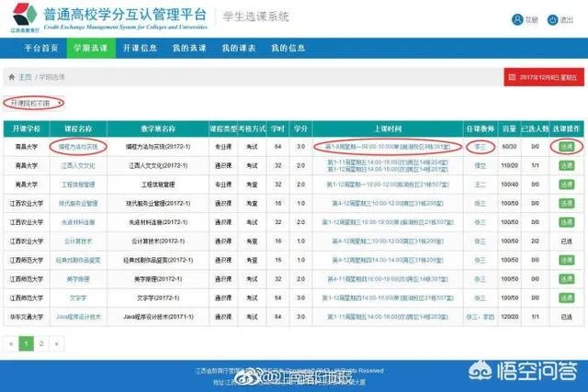Screen dimensions: 588x392
Task: Open the 文字学 course link
Action: click(78, 298)
